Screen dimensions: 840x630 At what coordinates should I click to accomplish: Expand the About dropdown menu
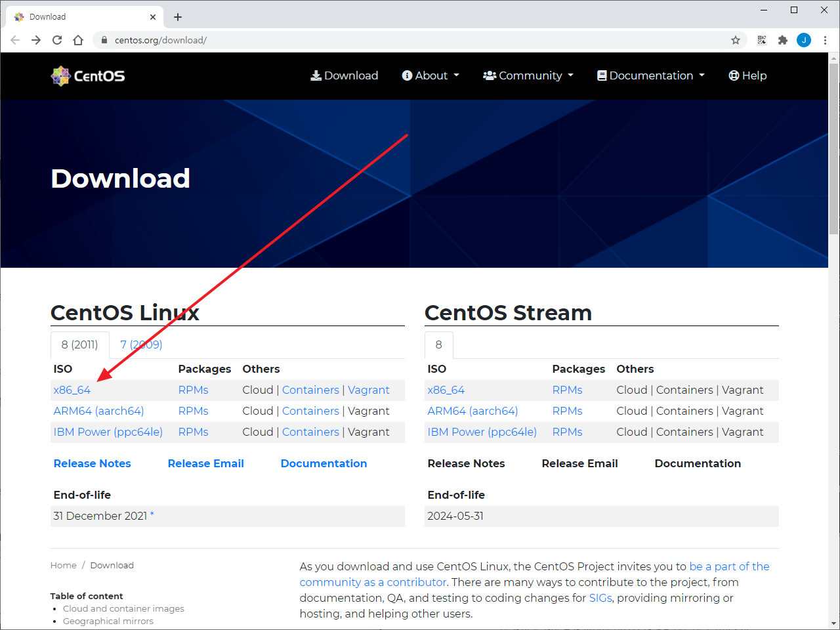(x=430, y=75)
